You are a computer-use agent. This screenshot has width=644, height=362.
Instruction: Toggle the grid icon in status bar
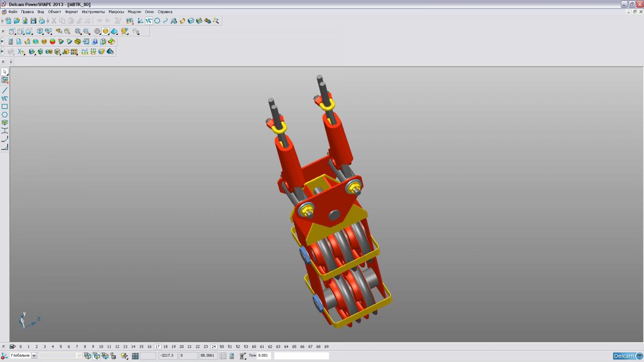(135, 356)
